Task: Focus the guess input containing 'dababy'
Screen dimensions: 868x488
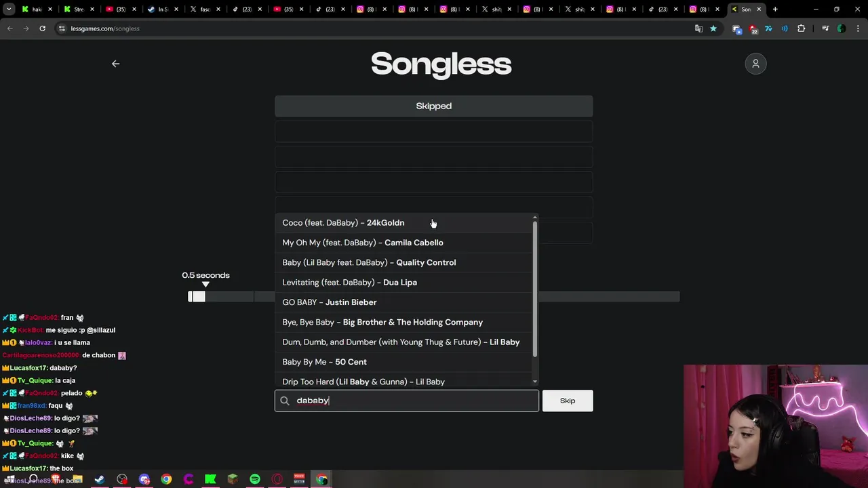Action: click(407, 401)
